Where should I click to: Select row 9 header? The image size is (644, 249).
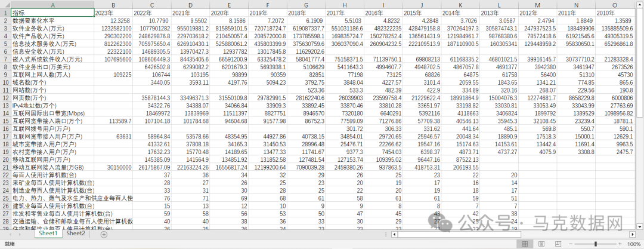pyautogui.click(x=5, y=75)
